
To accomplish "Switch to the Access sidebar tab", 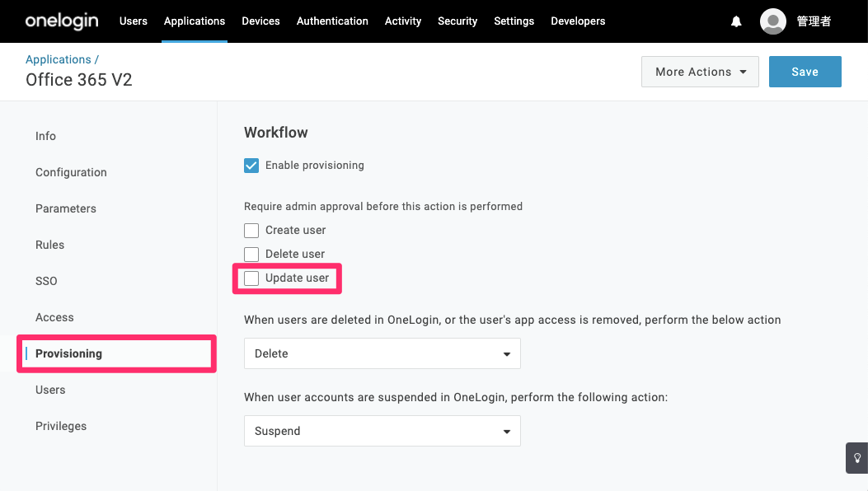I will coord(54,317).
